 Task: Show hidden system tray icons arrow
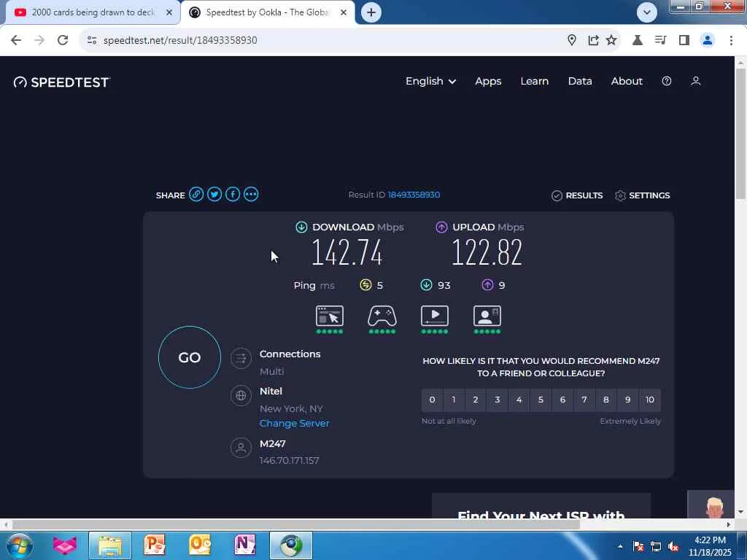(x=620, y=546)
